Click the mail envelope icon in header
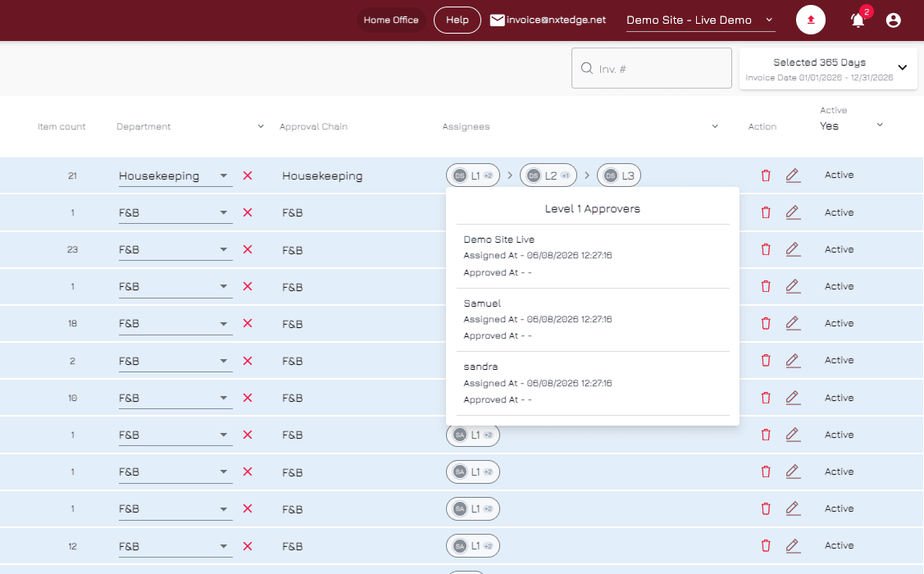This screenshot has width=924, height=574. [x=498, y=20]
